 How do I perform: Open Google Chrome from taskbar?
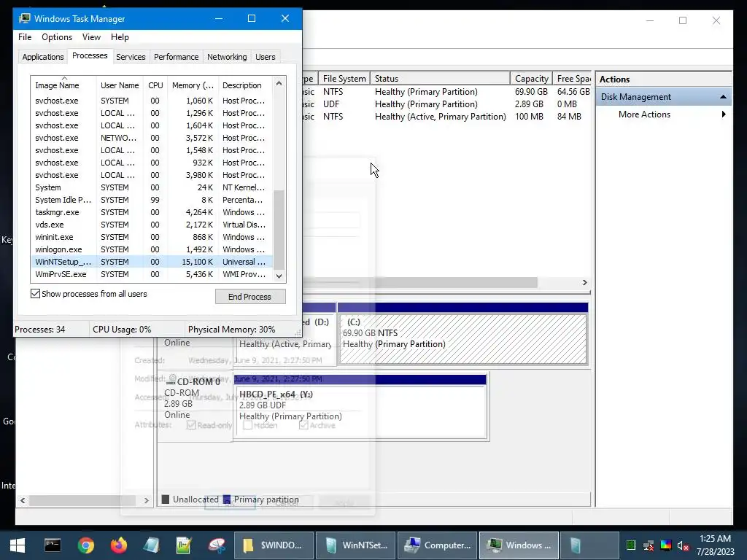tap(86, 545)
